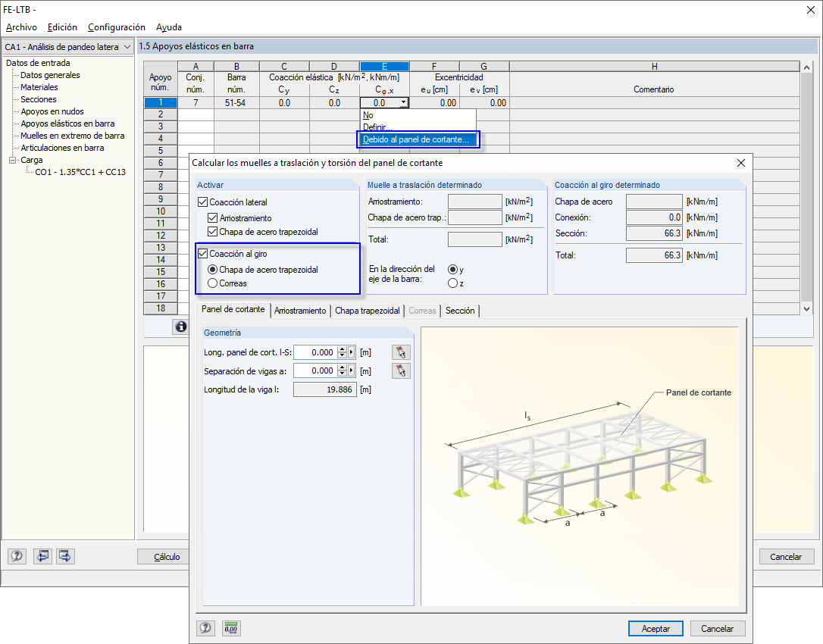Click the Long. panel de cort. input field
This screenshot has height=644, width=823.
point(315,352)
